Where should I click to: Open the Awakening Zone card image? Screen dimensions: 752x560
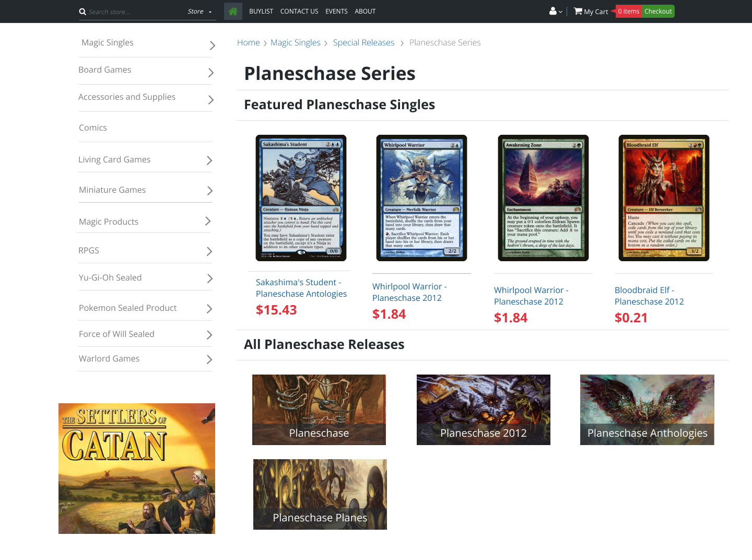(x=543, y=198)
